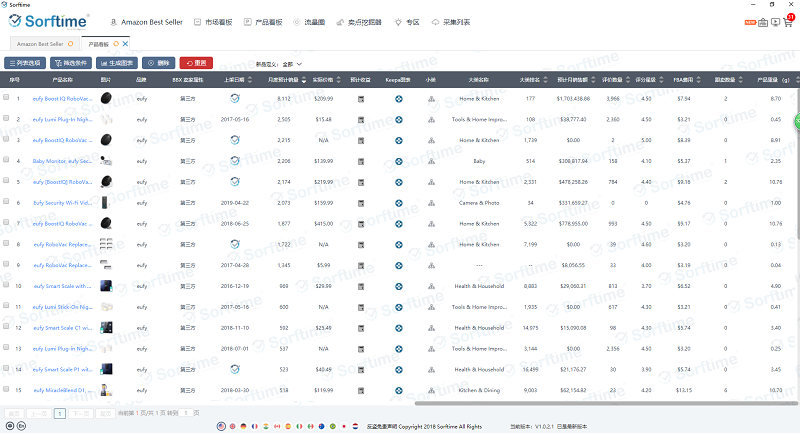This screenshot has height=433, width=800.
Task: Select the Netherlands flag marketplace
Action: click(356, 426)
